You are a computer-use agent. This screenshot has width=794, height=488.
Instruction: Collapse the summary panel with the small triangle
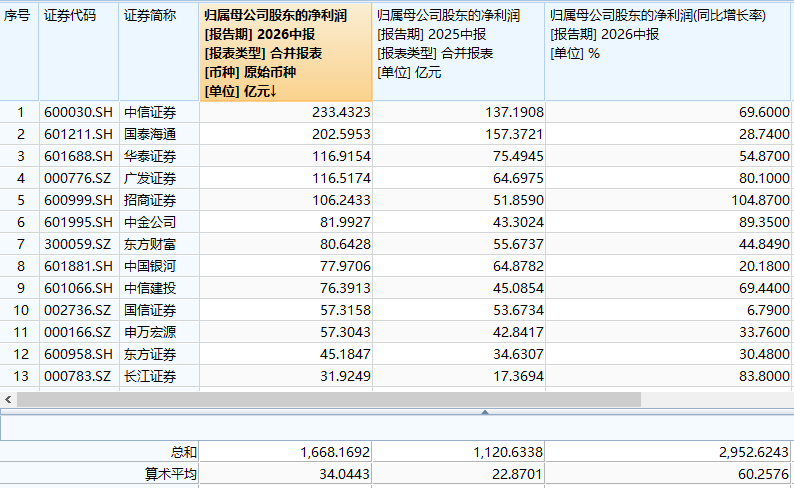pos(485,413)
